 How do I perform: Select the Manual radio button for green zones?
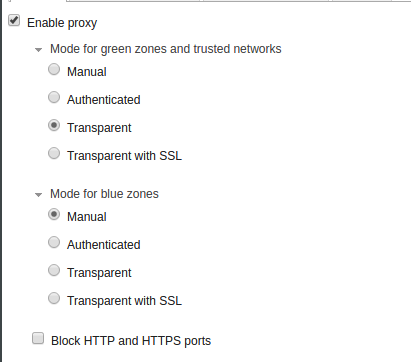pos(54,69)
